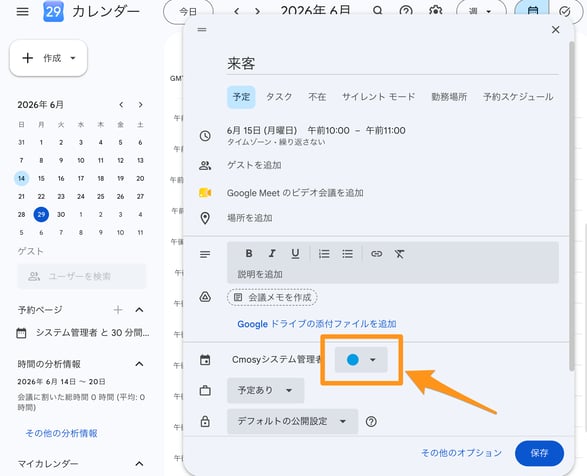Click the dialog vertical scrollbar

click(x=571, y=206)
